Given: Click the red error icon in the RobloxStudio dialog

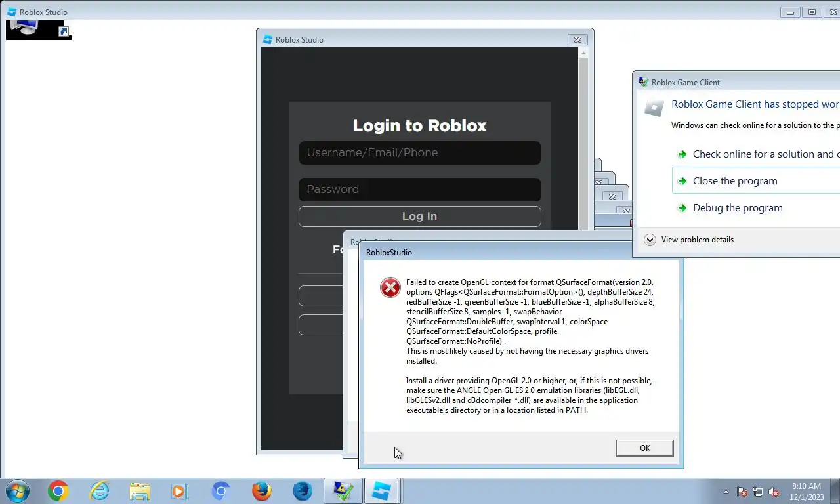Looking at the screenshot, I should pyautogui.click(x=390, y=287).
